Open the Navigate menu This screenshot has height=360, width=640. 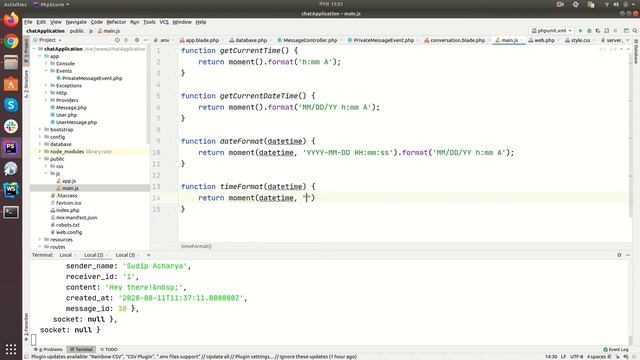click(x=76, y=22)
